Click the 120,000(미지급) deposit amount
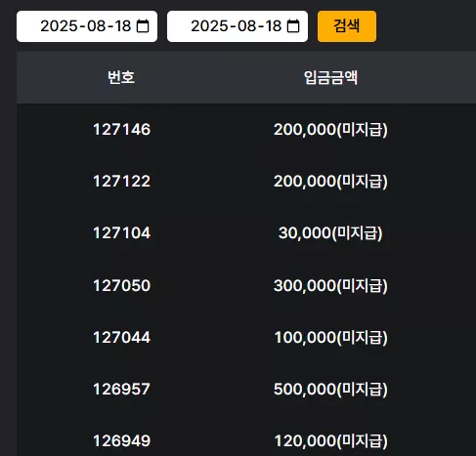Image resolution: width=476 pixels, height=456 pixels. 331,441
